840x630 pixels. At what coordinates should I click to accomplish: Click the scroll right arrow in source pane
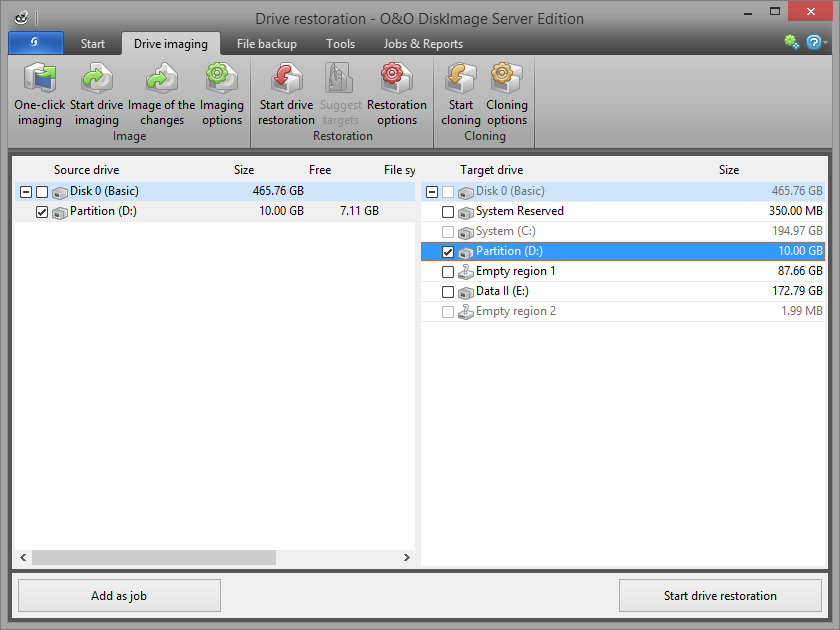coord(407,557)
